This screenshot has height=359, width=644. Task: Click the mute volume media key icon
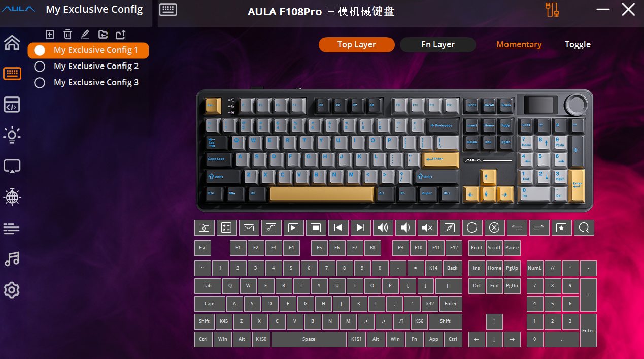427,227
